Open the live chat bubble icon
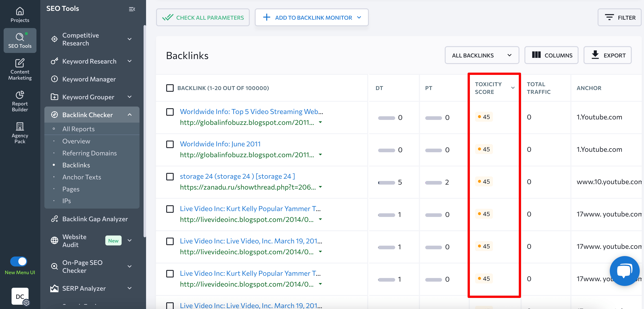644x309 pixels. point(624,271)
